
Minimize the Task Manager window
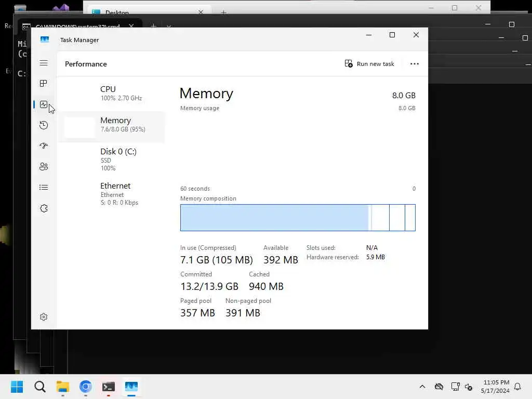pos(369,35)
